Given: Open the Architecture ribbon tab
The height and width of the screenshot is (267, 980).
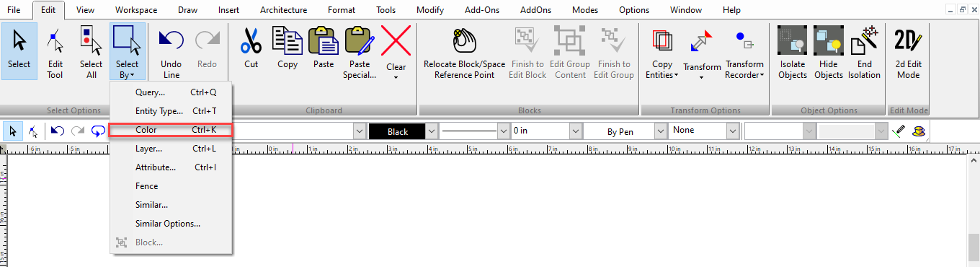Looking at the screenshot, I should [283, 10].
